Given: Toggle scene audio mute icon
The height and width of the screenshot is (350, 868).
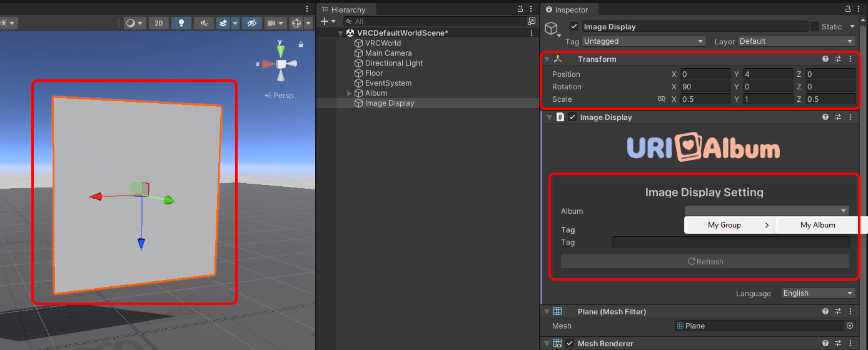Looking at the screenshot, I should (203, 23).
